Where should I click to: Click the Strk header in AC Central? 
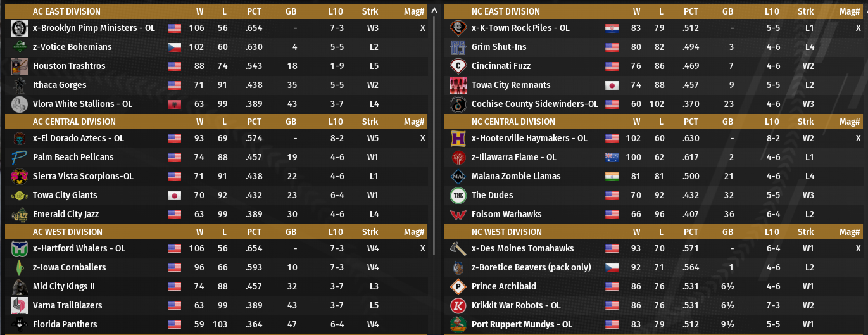tap(370, 122)
